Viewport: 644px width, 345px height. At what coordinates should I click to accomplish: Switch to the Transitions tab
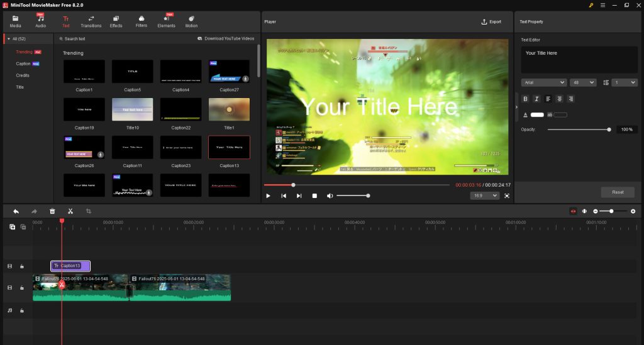coord(91,21)
